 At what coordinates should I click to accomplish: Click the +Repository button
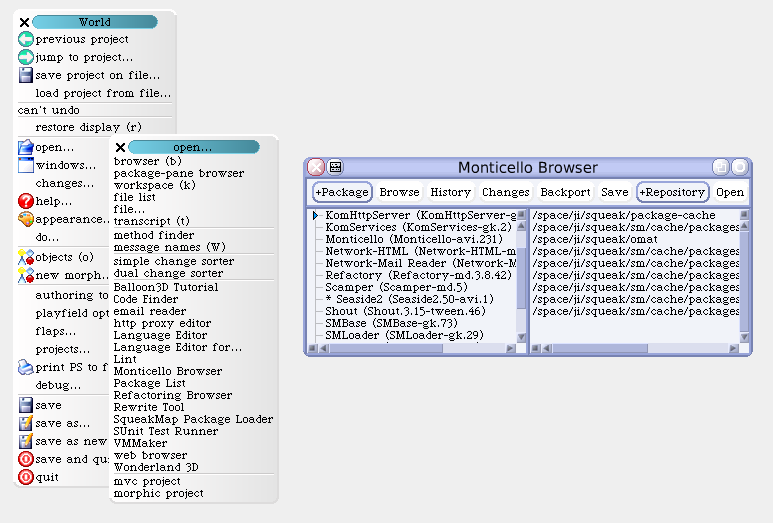point(672,192)
